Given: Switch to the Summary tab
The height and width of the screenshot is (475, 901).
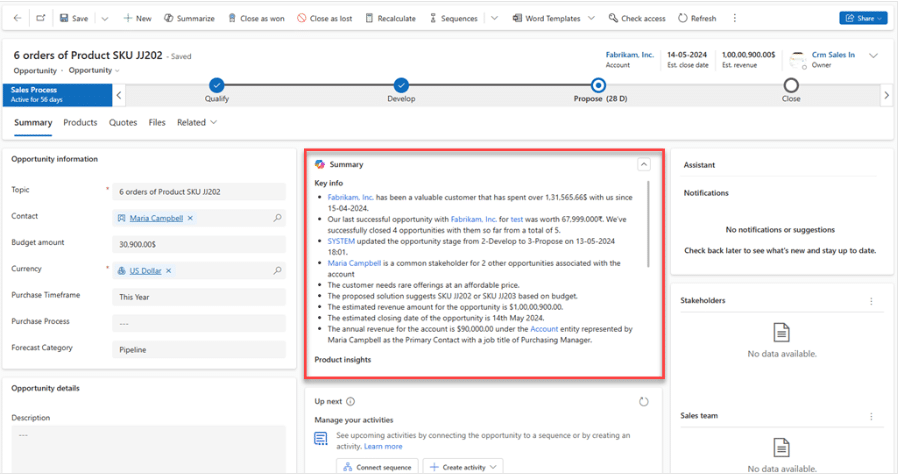Looking at the screenshot, I should [x=33, y=123].
